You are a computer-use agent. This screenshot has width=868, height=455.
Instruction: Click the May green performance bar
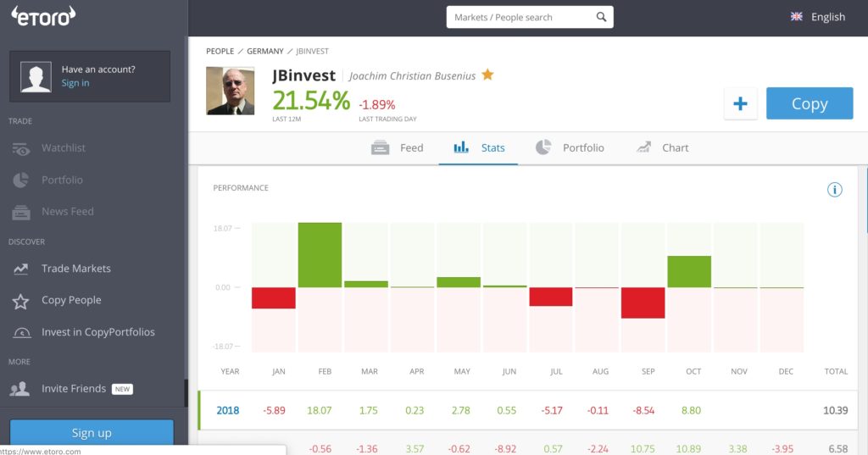[459, 282]
